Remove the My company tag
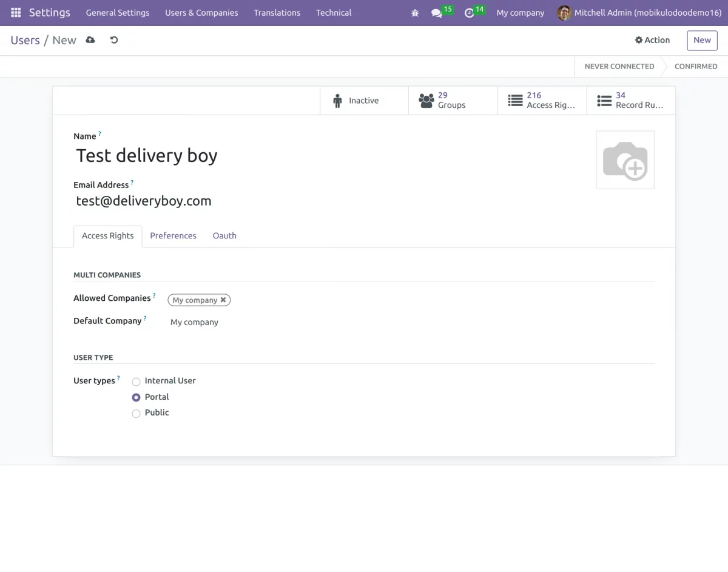728x572 pixels. coord(223,300)
